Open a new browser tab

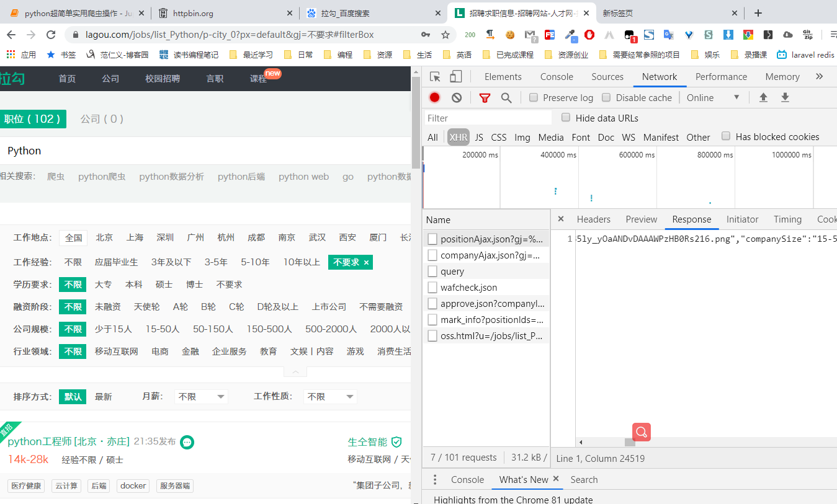(x=758, y=13)
